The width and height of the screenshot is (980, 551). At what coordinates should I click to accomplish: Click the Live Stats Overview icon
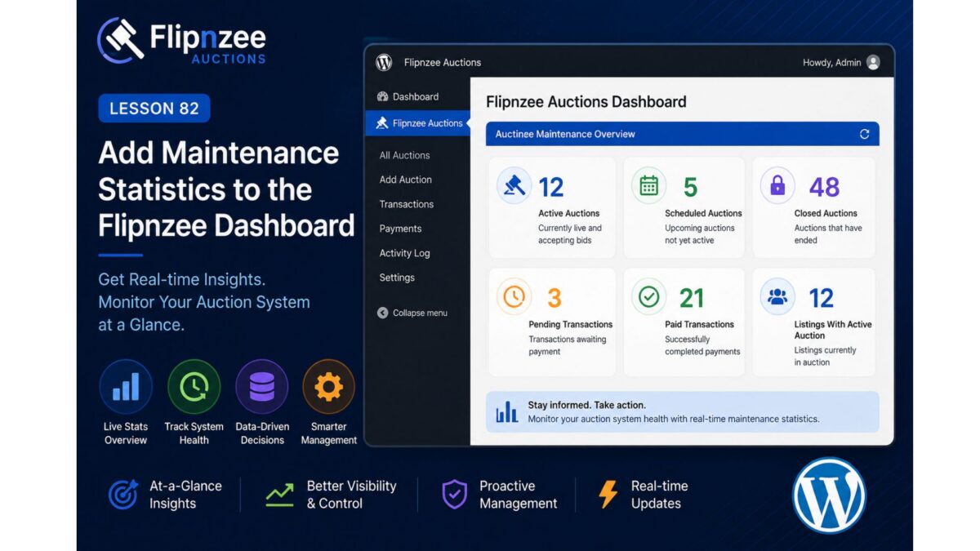click(126, 386)
